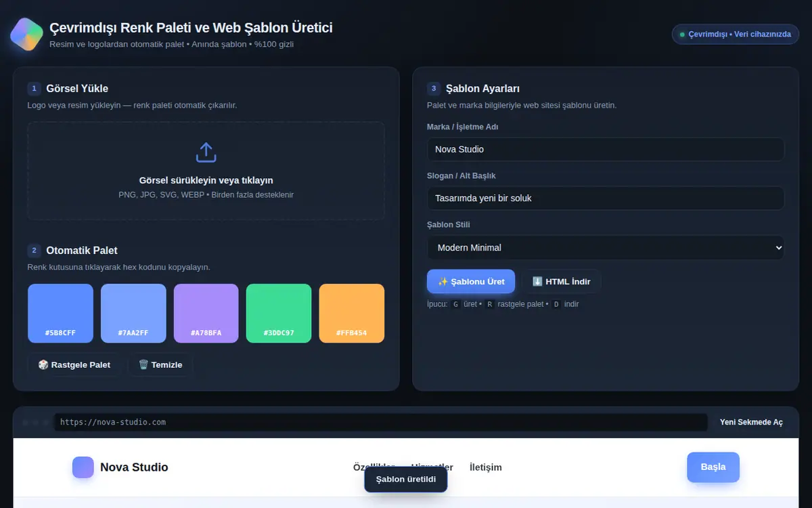Click the preview URL address bar
The height and width of the screenshot is (508, 812).
[381, 422]
